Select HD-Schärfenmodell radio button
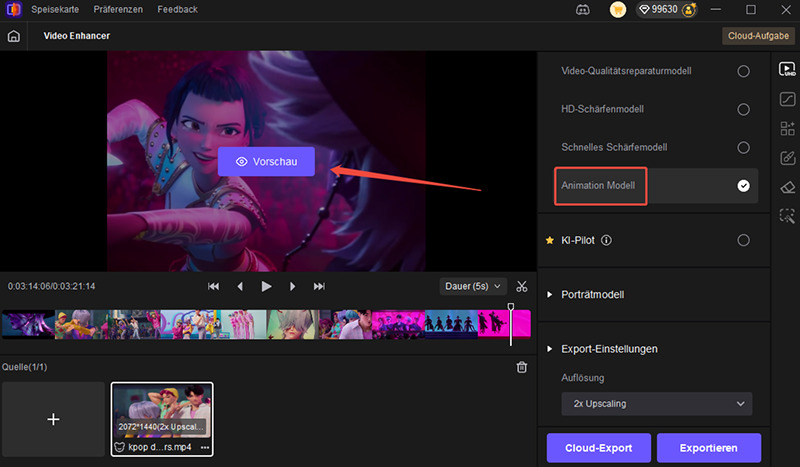The height and width of the screenshot is (467, 800). point(743,109)
